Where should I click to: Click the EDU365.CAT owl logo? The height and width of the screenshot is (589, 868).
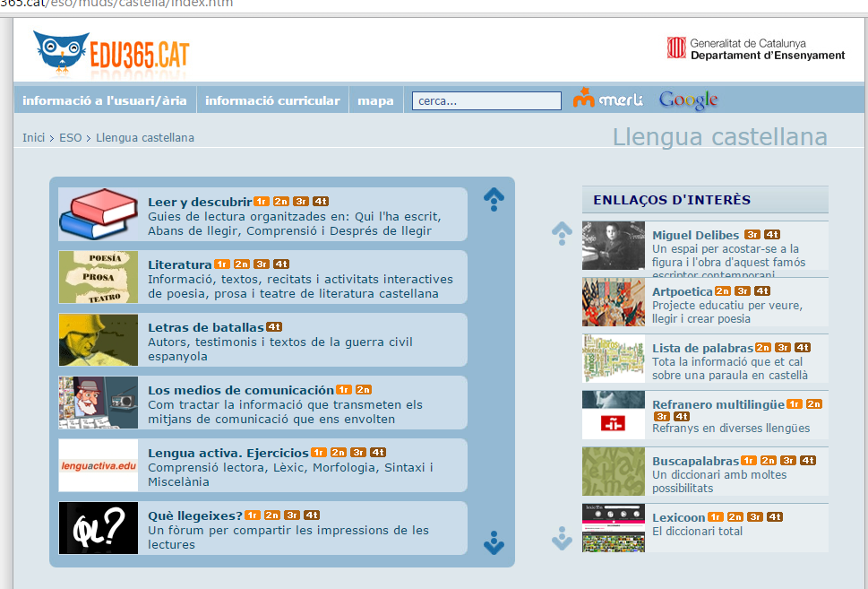coord(110,53)
